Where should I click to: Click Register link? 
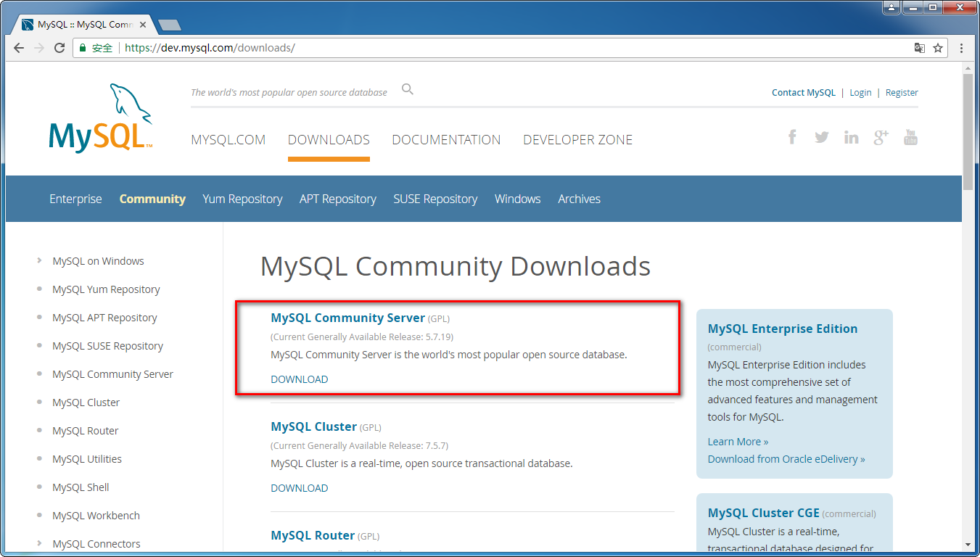(x=902, y=93)
